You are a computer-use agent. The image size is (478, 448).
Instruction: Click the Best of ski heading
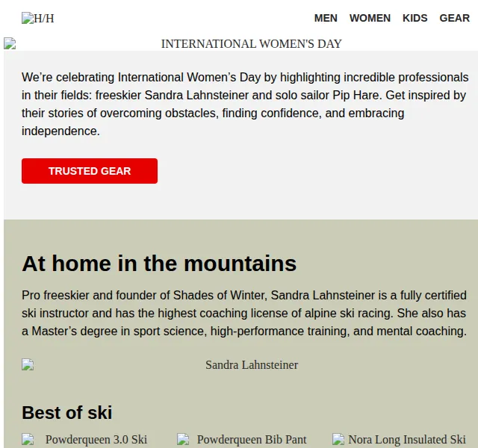[x=66, y=413]
